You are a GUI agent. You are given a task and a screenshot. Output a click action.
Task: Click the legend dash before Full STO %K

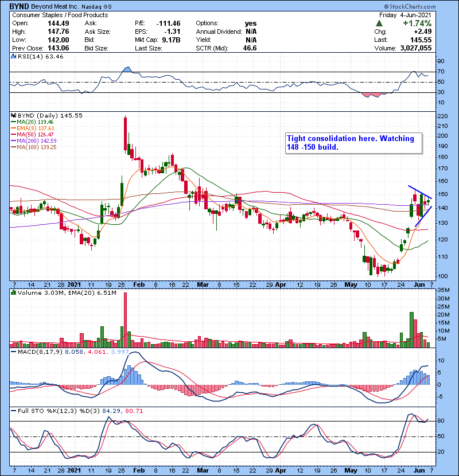point(13,411)
